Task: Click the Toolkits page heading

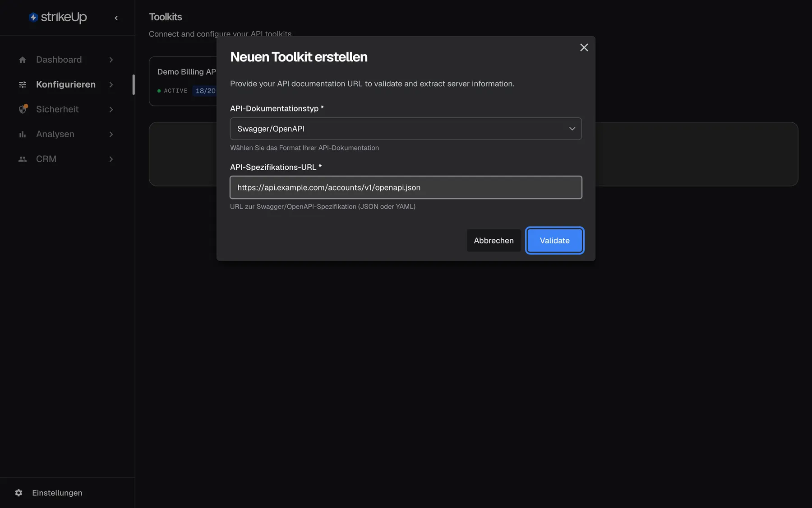Action: [166, 17]
